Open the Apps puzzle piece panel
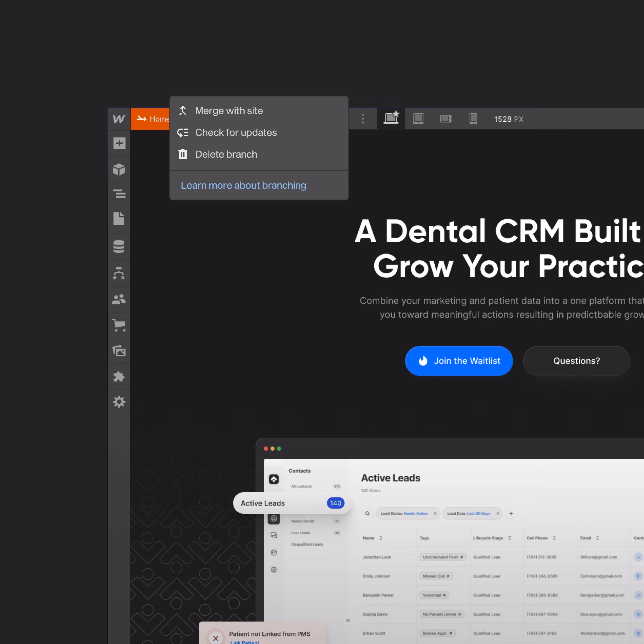The image size is (644, 644). (x=119, y=377)
